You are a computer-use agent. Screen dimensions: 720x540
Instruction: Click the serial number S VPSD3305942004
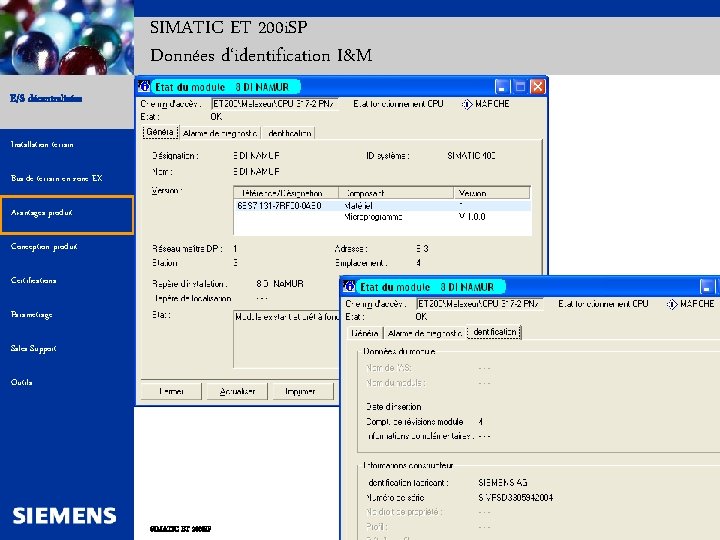tap(516, 498)
